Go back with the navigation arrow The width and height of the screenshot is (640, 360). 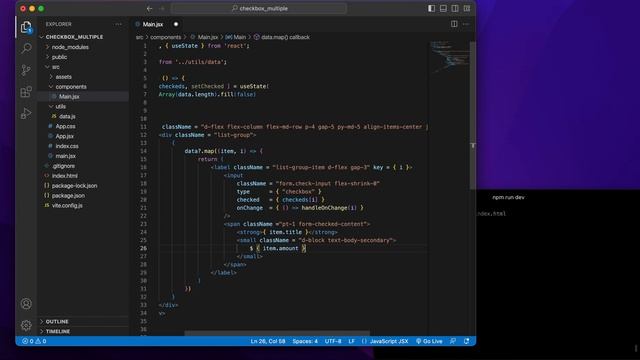(149, 9)
